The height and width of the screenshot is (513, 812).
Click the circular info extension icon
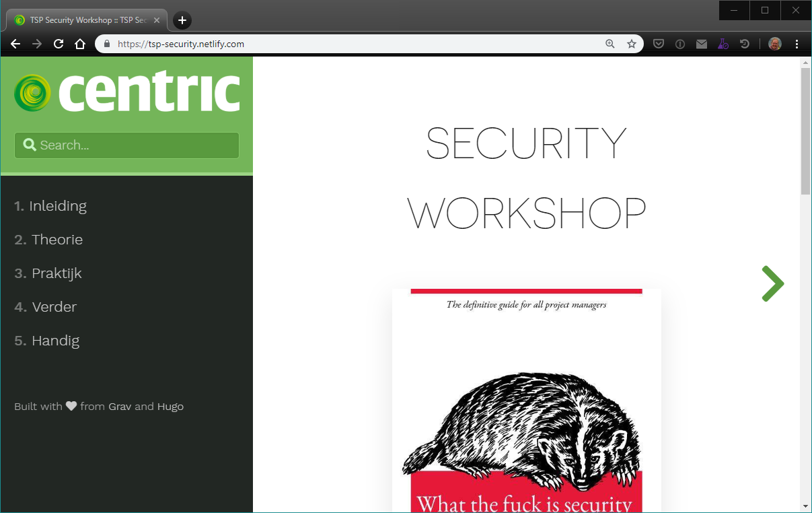point(680,44)
